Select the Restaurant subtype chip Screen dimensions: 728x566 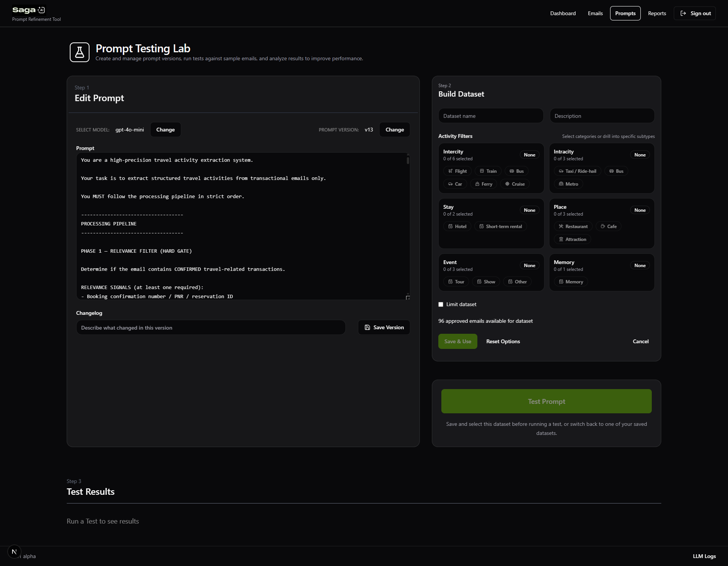coord(573,227)
